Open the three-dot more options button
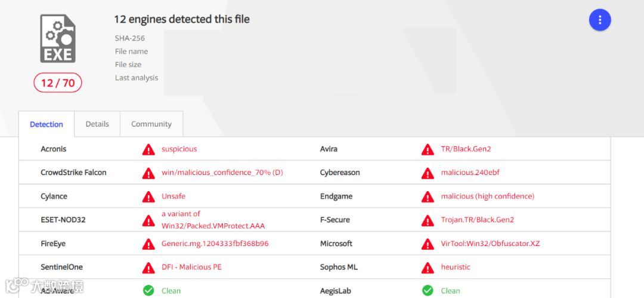 click(x=600, y=20)
